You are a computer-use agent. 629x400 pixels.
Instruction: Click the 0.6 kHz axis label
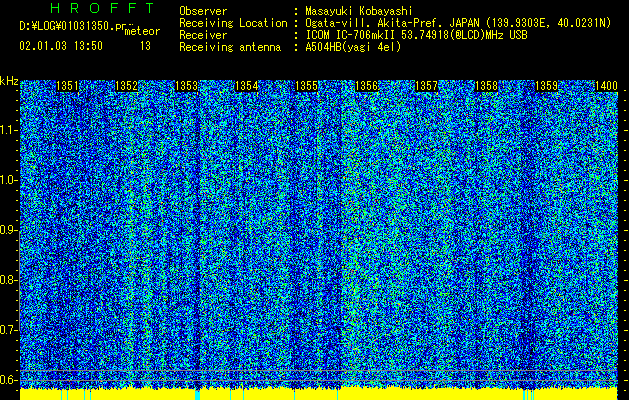pos(8,380)
